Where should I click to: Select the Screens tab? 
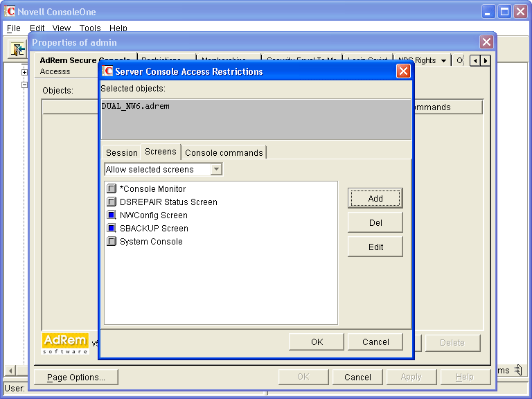(161, 151)
